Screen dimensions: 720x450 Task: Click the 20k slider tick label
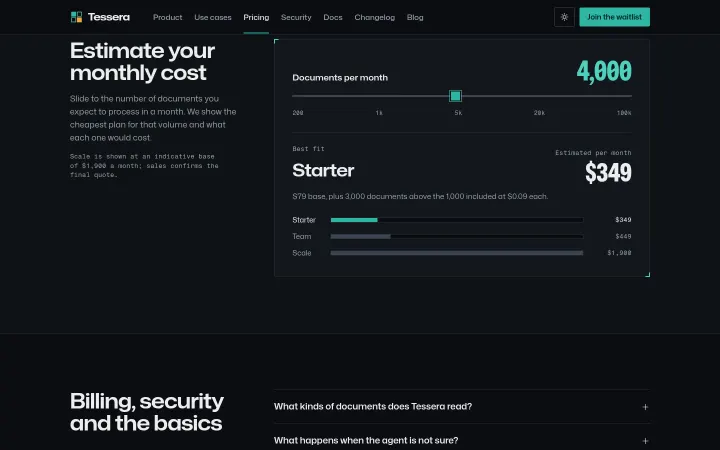point(539,112)
